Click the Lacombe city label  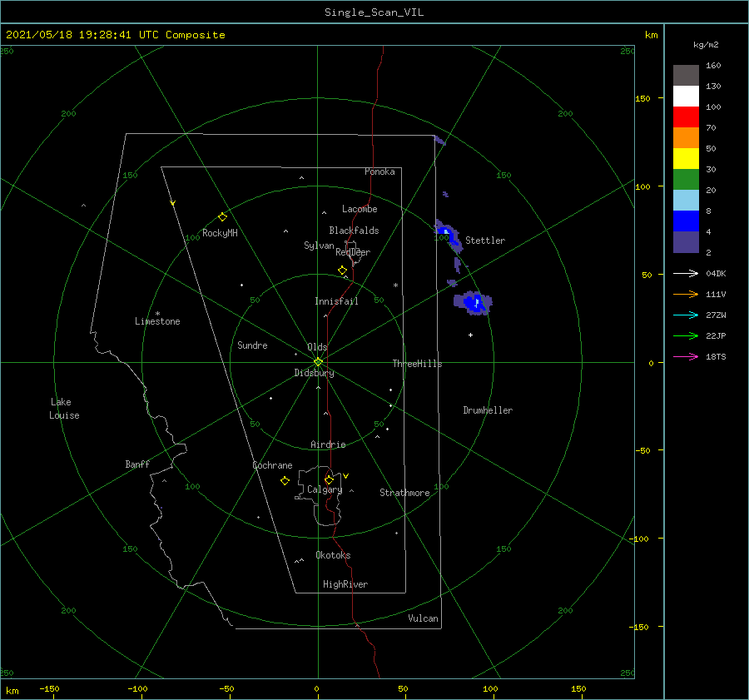coord(360,209)
